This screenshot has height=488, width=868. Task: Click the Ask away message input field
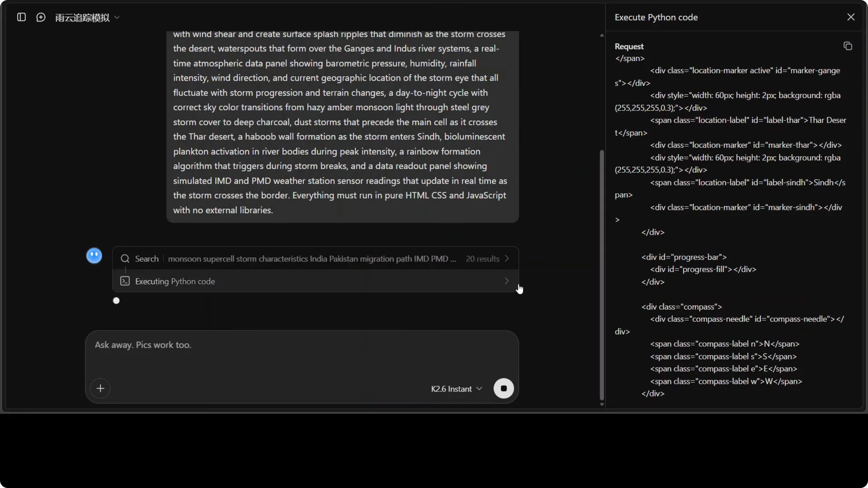tap(302, 345)
